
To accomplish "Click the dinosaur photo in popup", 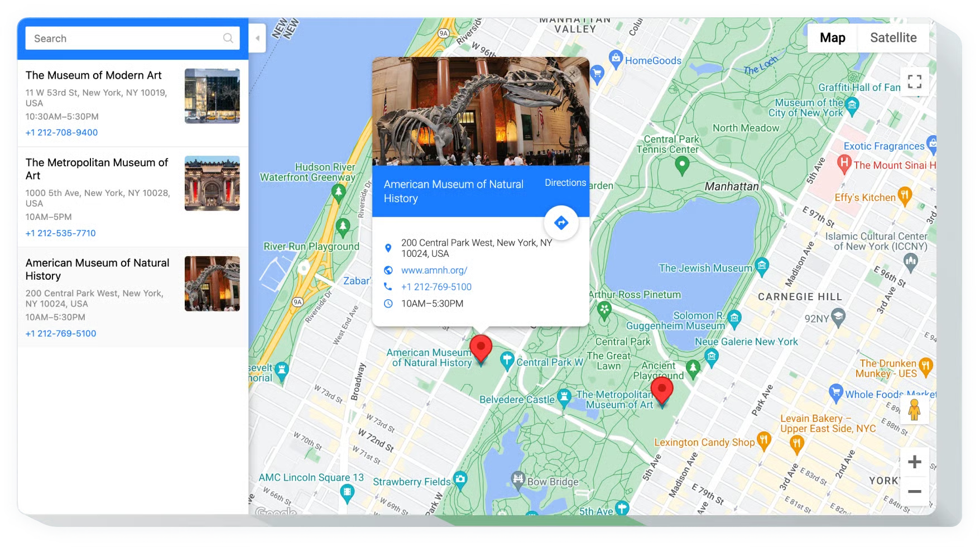I will [481, 111].
